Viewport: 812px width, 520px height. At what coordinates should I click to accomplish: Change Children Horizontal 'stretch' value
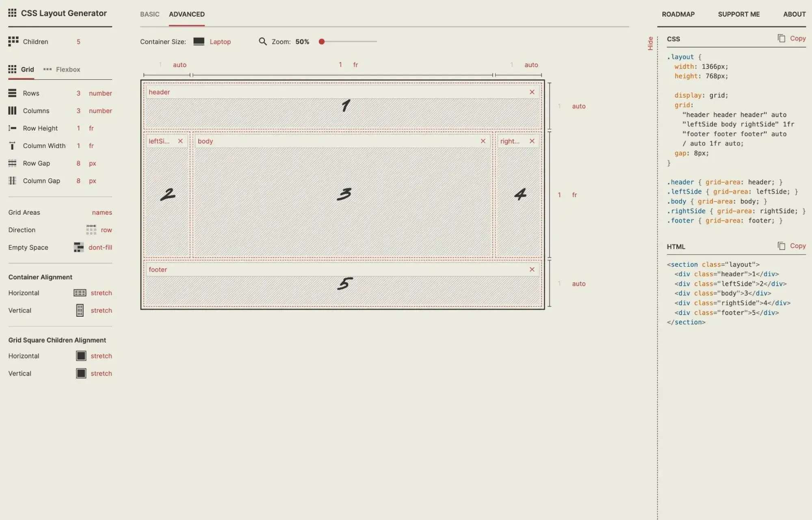(101, 356)
